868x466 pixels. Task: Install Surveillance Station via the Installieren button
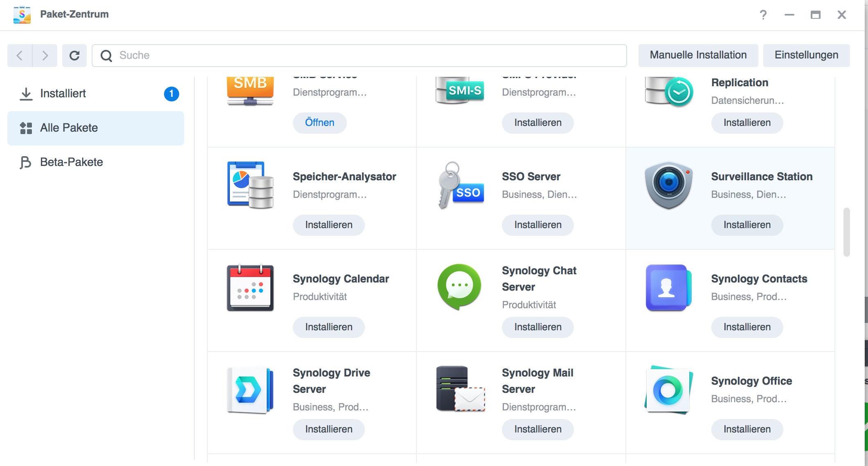click(x=747, y=225)
